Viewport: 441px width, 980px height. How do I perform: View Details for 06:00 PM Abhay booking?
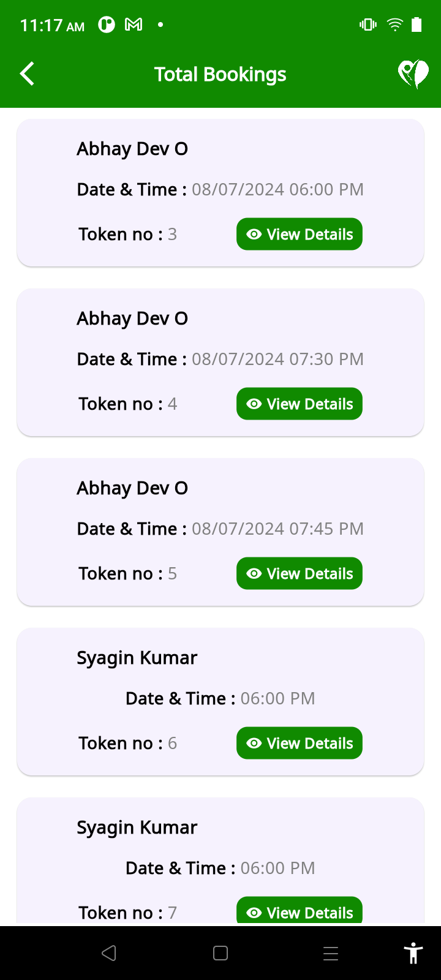click(300, 235)
